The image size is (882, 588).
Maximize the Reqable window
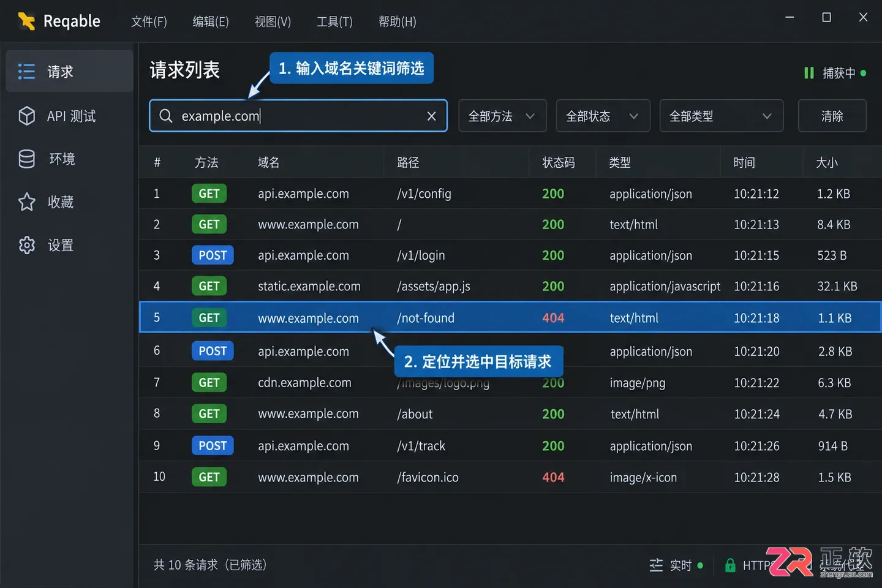[x=826, y=17]
